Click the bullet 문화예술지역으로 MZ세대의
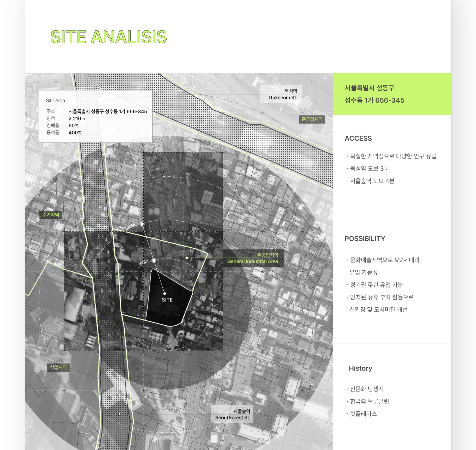476x450 pixels. 383,260
